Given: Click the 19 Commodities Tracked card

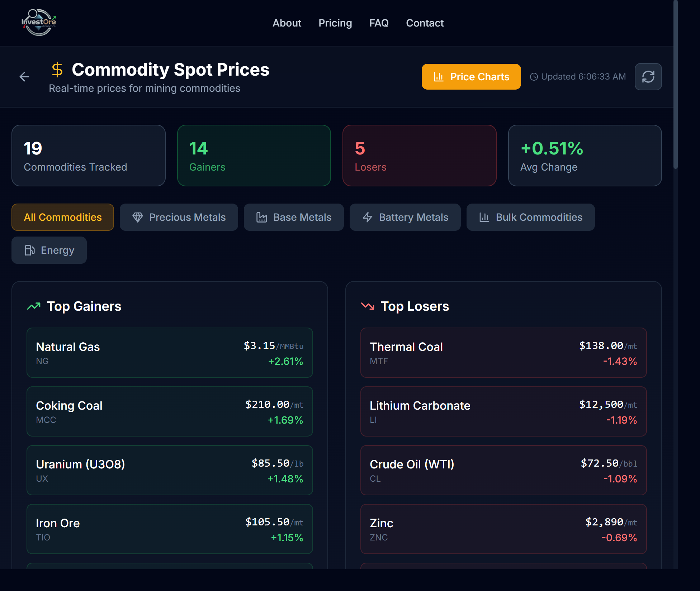Looking at the screenshot, I should tap(89, 156).
